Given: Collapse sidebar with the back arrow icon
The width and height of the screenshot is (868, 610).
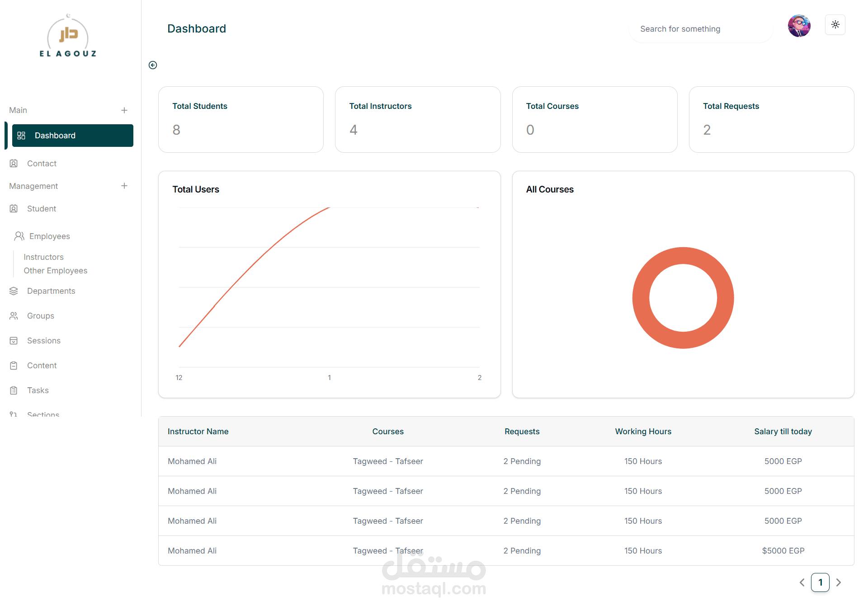Looking at the screenshot, I should tap(153, 65).
